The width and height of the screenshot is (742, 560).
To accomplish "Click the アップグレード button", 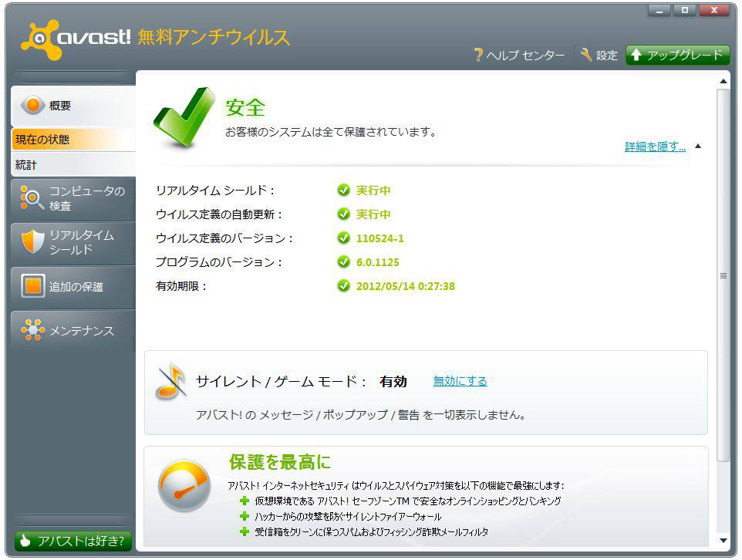I will (678, 55).
